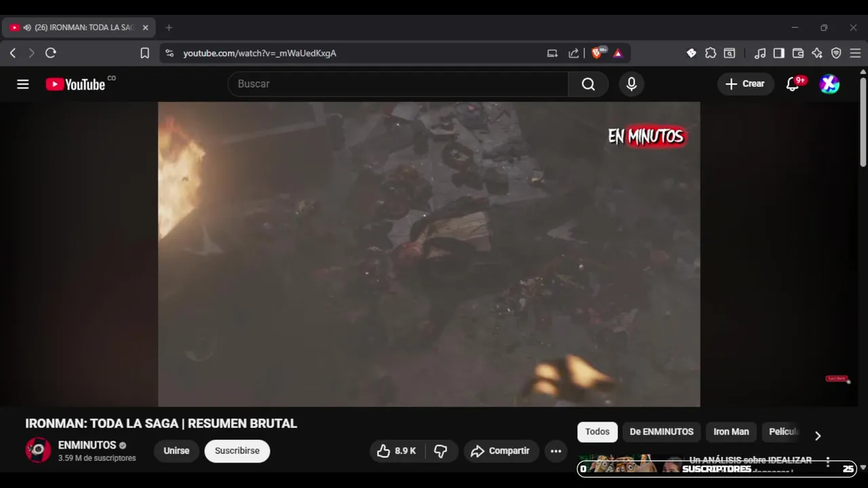Click the install app icon in address bar
868x488 pixels.
[x=552, y=53]
